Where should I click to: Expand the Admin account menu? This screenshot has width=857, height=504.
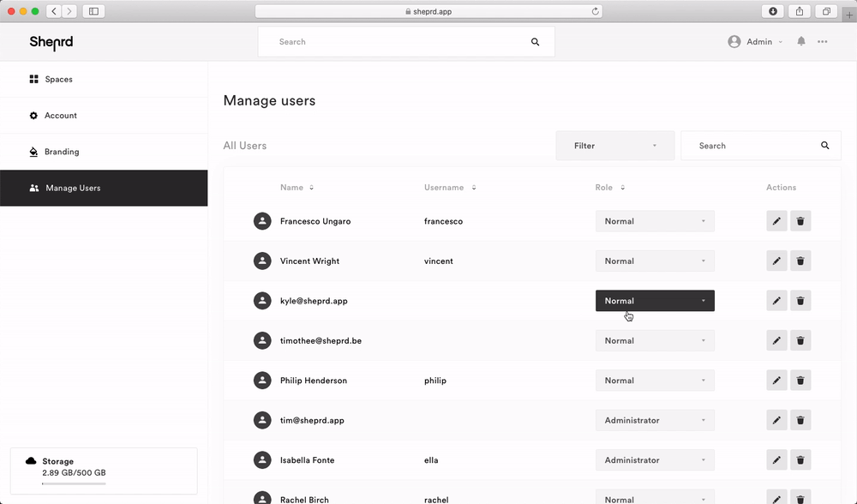757,42
